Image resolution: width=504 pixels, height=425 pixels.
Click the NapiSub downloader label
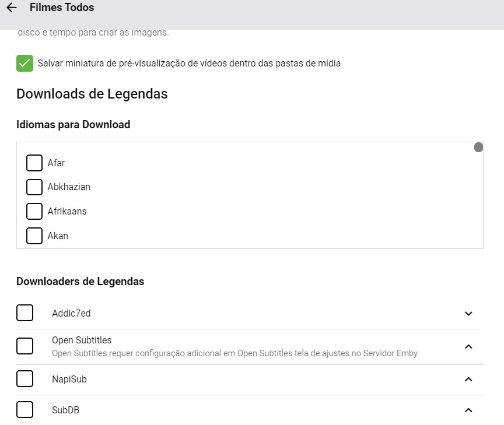[x=69, y=380]
